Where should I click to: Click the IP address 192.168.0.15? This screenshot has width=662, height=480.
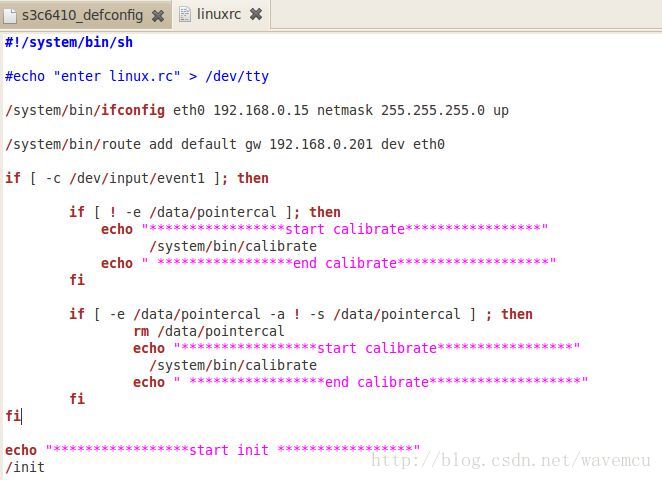point(260,110)
